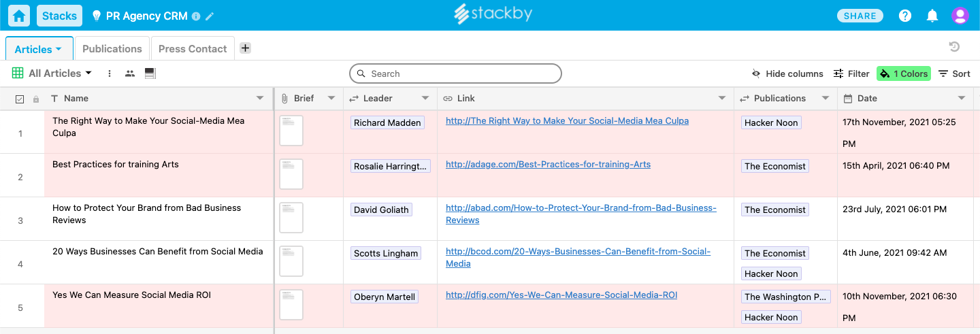
Task: Open the three-dot view options menu
Action: click(x=110, y=73)
